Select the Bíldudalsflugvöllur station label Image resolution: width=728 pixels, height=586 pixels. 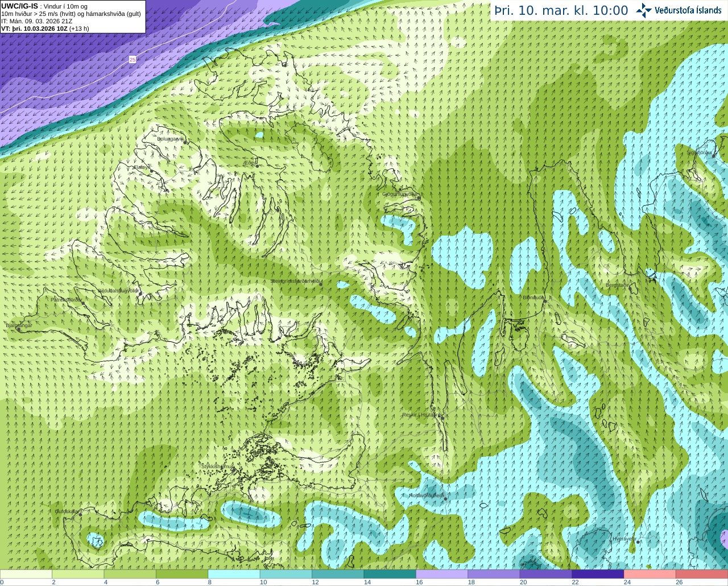(x=118, y=290)
